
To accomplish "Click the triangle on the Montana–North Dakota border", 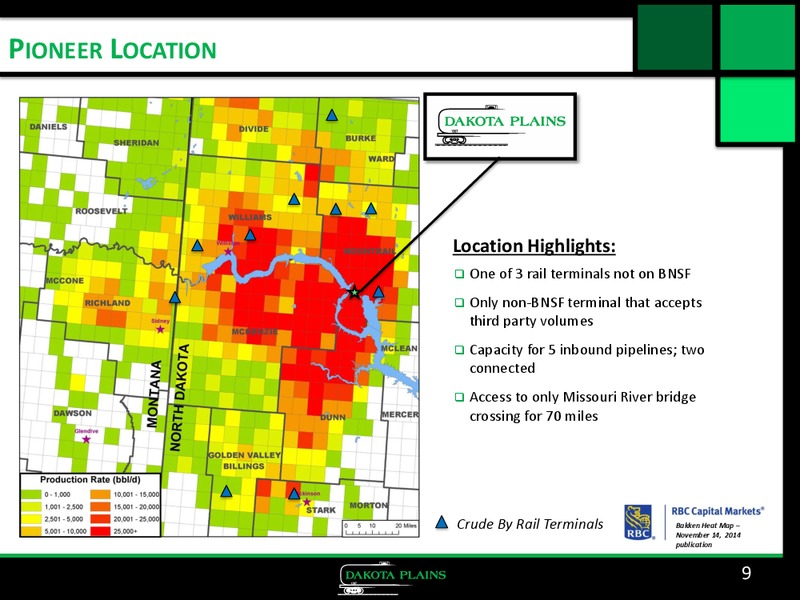I will [175, 297].
